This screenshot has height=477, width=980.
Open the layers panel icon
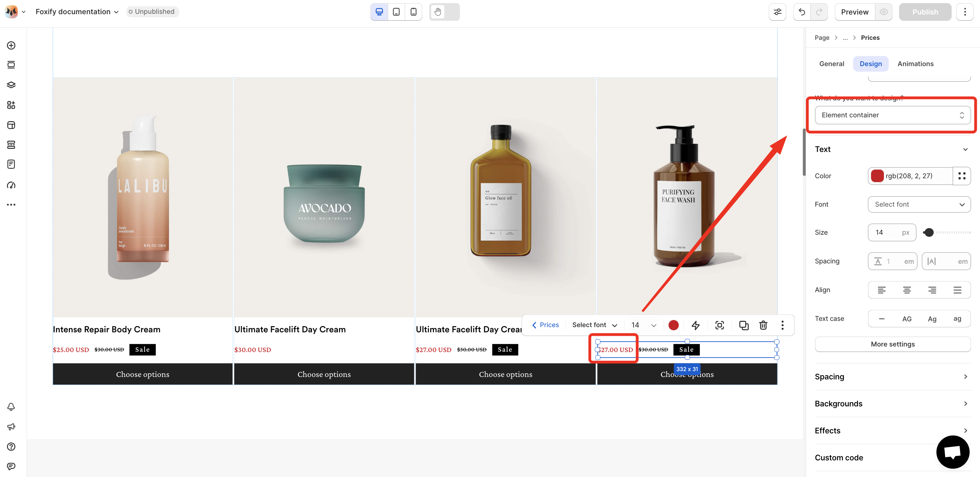click(11, 85)
